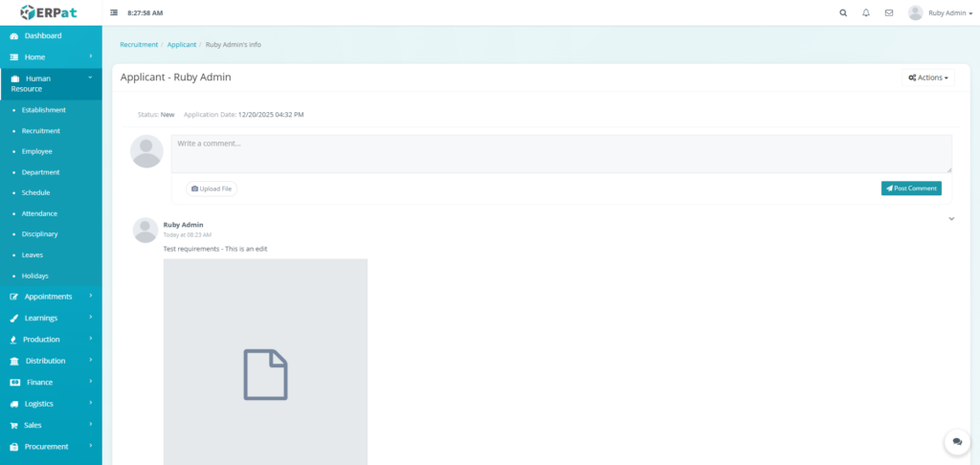980x465 pixels.
Task: Click the avatar beside the comment box
Action: tap(146, 151)
